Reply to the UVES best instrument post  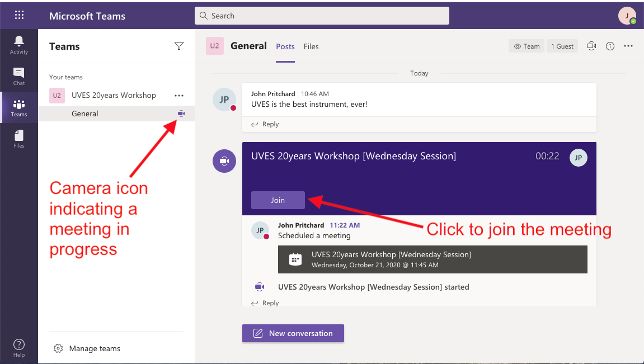click(x=265, y=124)
